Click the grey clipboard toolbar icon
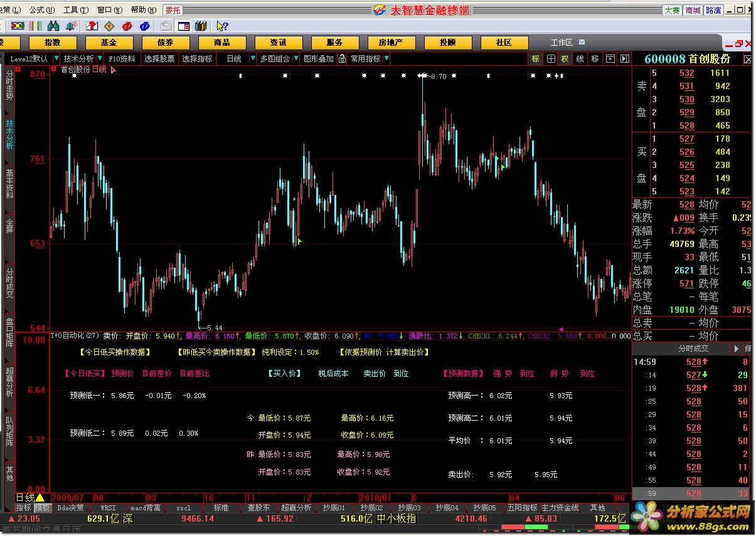The height and width of the screenshot is (536, 756). point(166,26)
